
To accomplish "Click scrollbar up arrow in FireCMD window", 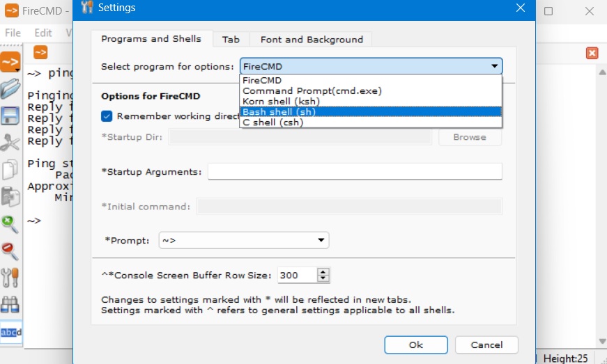I will click(602, 72).
